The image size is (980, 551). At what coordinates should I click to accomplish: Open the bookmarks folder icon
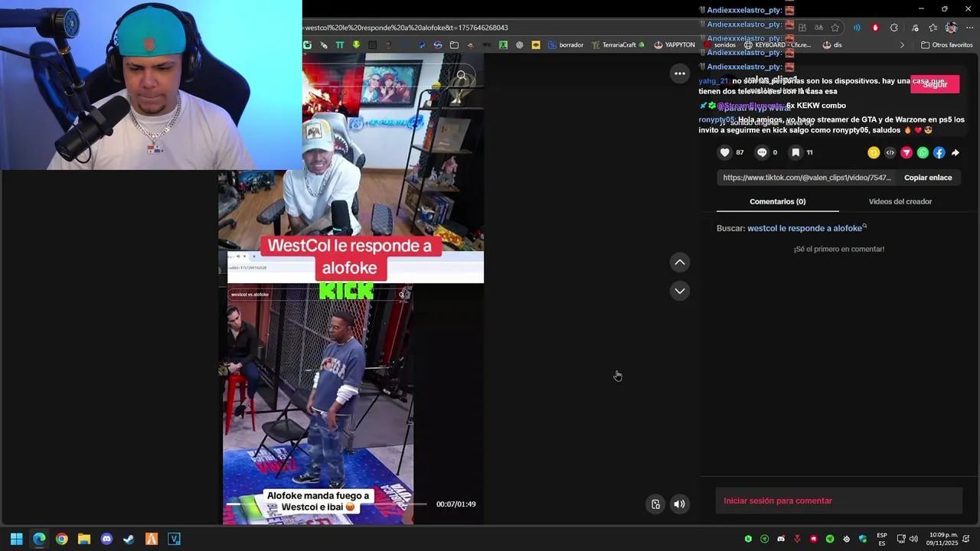coord(454,45)
